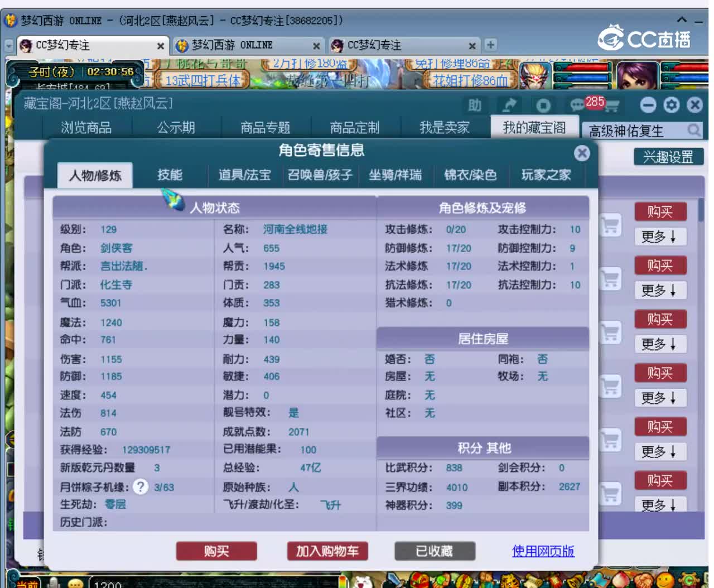Image resolution: width=714 pixels, height=588 pixels.
Task: Click the 门派 value 化生寺
Action: click(116, 285)
